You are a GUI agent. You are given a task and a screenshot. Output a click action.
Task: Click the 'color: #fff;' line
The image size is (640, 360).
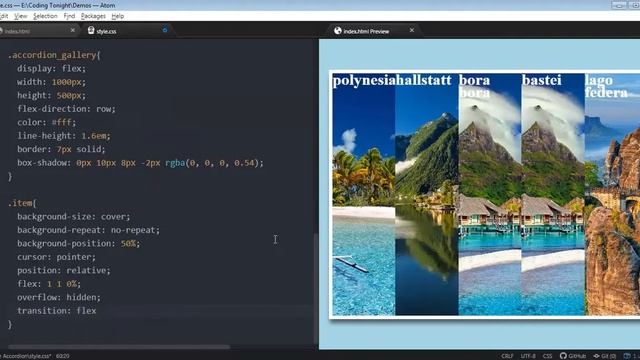click(x=47, y=122)
